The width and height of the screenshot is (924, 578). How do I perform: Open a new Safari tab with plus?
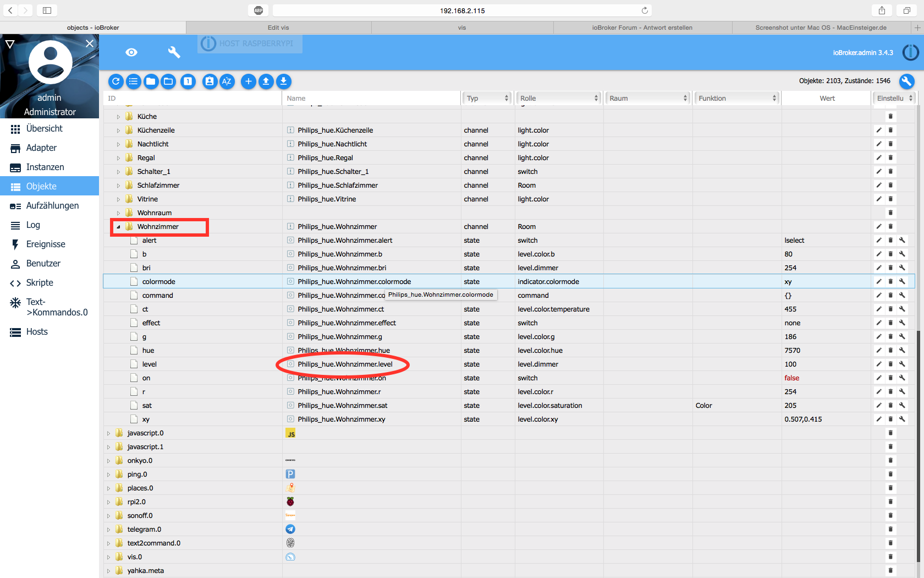(917, 28)
